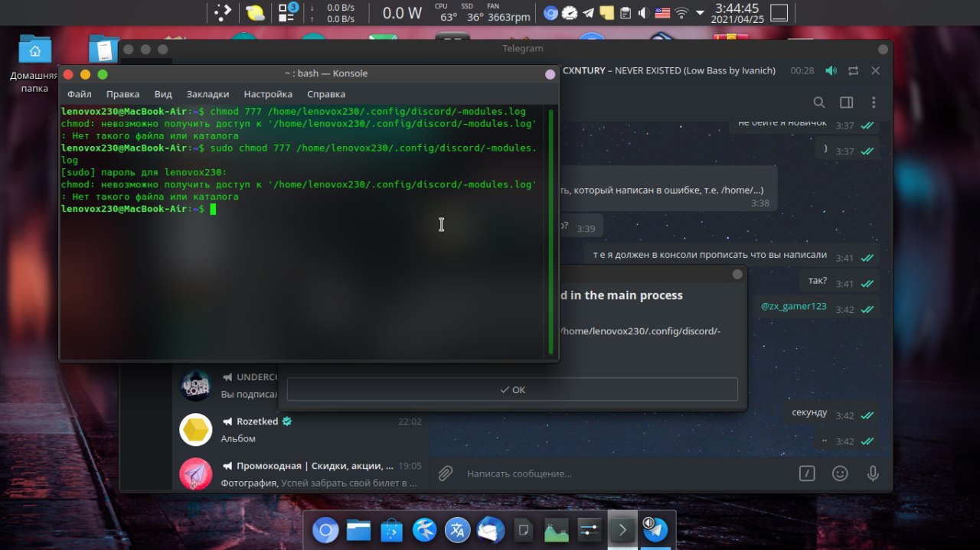Open the Discover software store from dock

pos(391,530)
